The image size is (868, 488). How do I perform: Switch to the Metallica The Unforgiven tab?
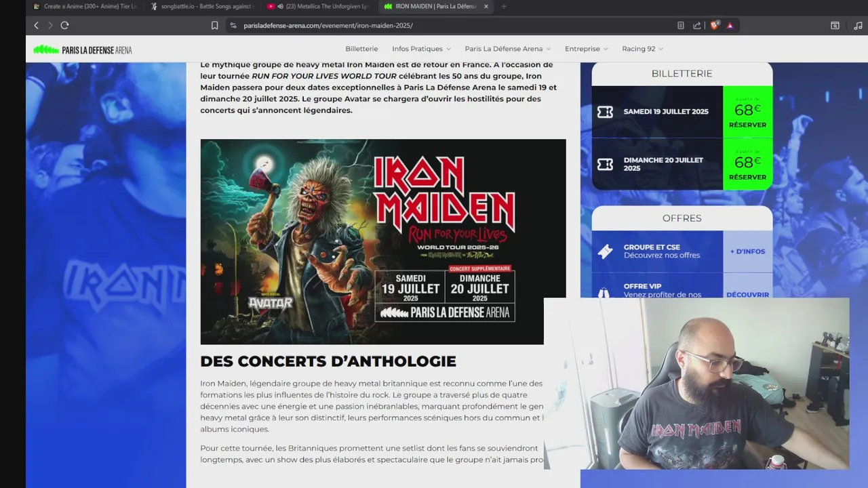tap(318, 6)
